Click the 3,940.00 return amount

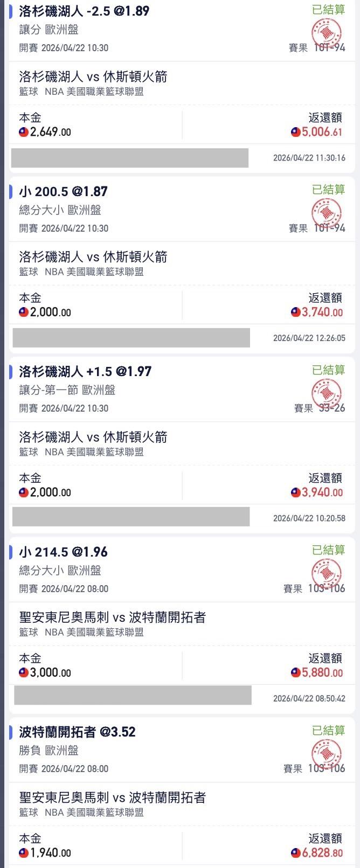click(x=322, y=492)
